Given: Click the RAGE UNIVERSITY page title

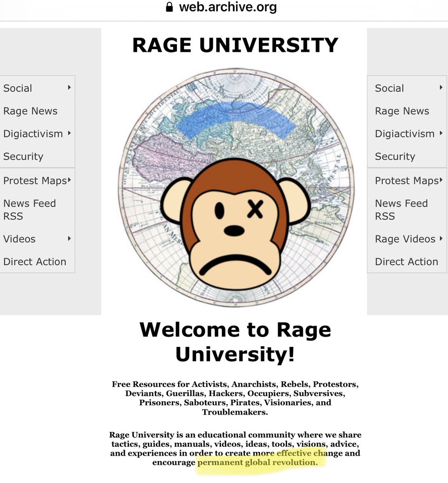Looking at the screenshot, I should tap(235, 45).
